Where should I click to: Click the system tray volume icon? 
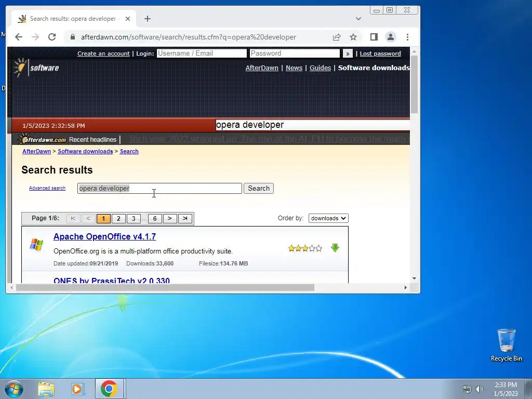(480, 389)
